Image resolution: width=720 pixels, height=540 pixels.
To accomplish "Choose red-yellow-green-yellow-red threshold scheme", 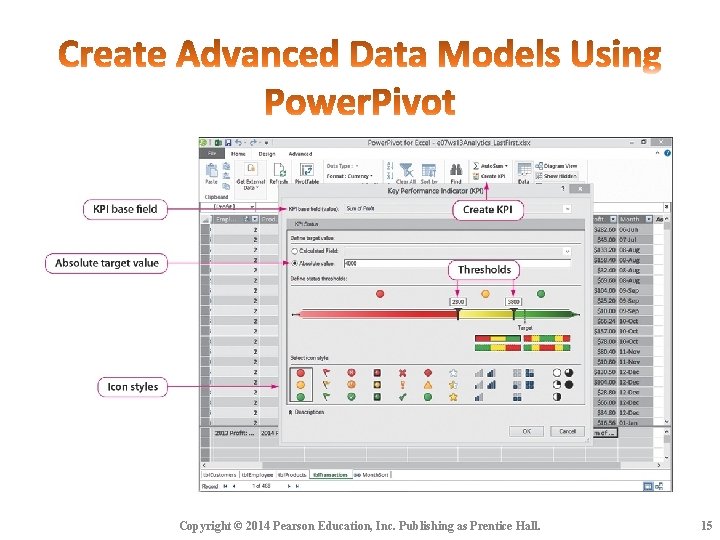I will pyautogui.click(x=547, y=338).
